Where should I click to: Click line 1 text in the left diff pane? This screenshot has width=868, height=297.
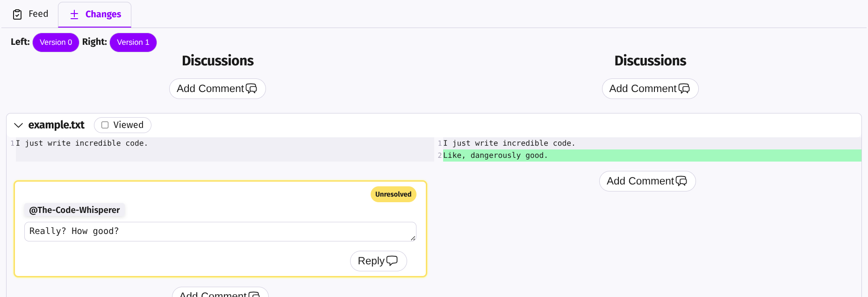[x=82, y=143]
